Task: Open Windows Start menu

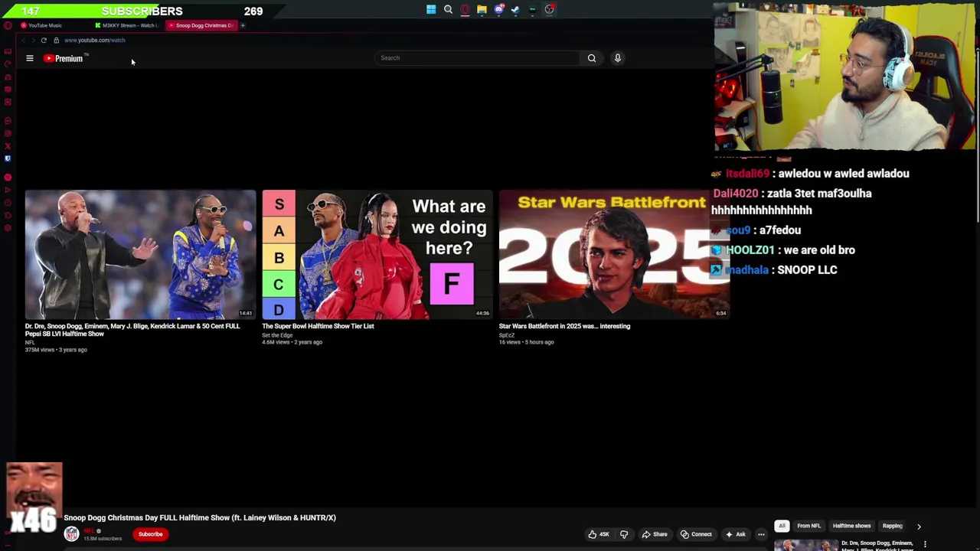Action: (x=431, y=9)
